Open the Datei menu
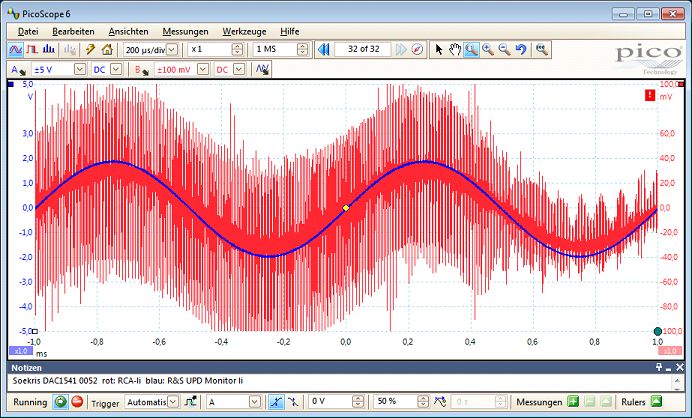This screenshot has width=692, height=418. [x=28, y=31]
